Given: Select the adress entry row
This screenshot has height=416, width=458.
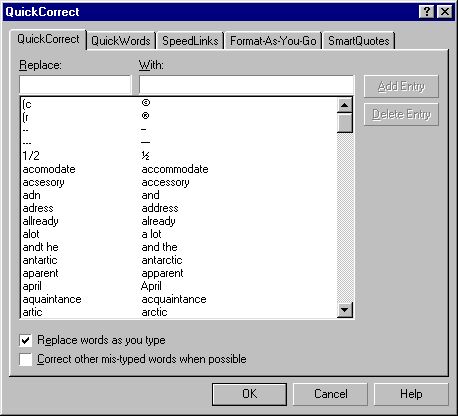Looking at the screenshot, I should point(179,208).
